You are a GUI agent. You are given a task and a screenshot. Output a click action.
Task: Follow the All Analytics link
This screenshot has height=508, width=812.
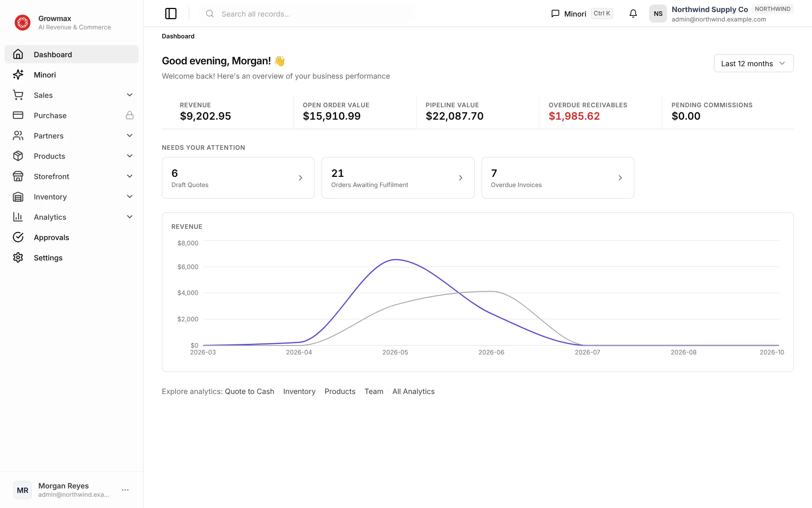click(x=414, y=391)
